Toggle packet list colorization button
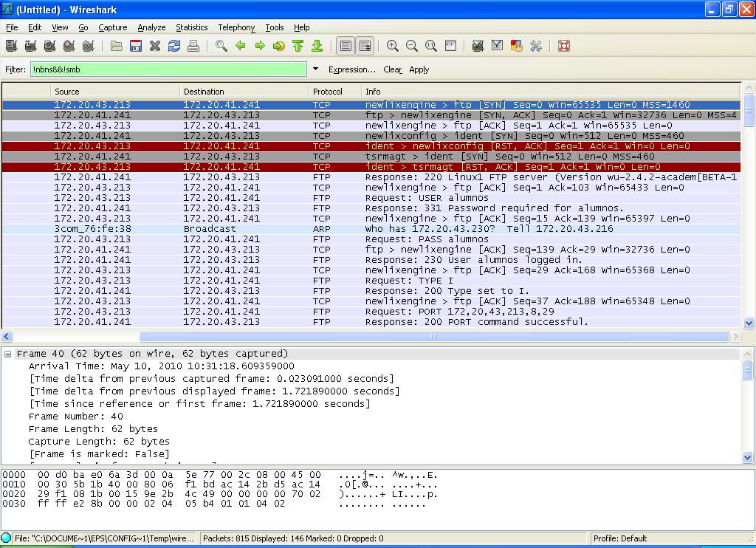The height and width of the screenshot is (548, 756). pyautogui.click(x=346, y=46)
